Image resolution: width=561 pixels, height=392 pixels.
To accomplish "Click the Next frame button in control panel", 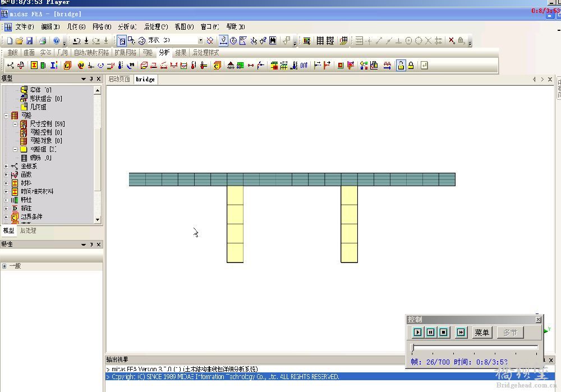I will click(461, 332).
